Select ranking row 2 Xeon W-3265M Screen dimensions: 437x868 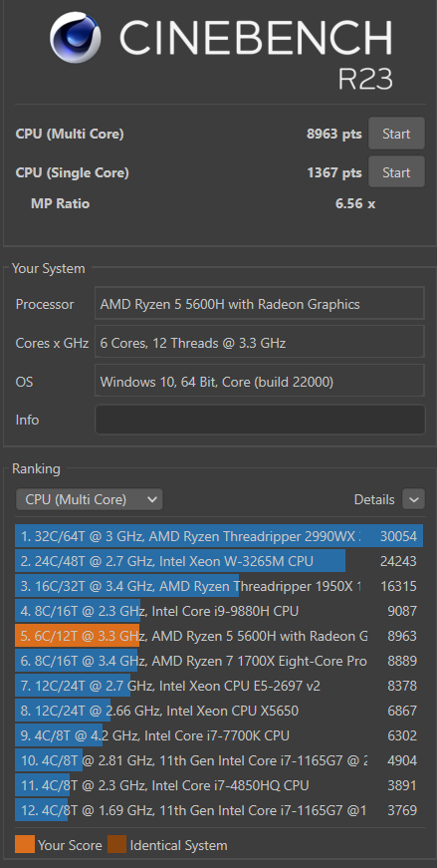point(219,561)
